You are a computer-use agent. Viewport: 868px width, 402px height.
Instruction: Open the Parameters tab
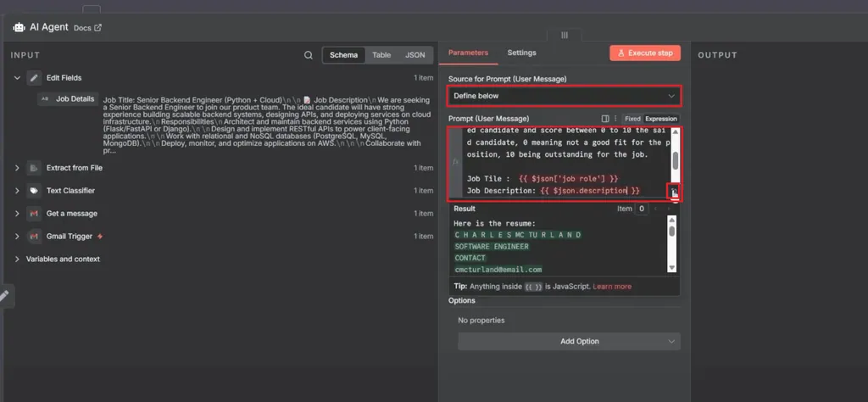coord(468,53)
